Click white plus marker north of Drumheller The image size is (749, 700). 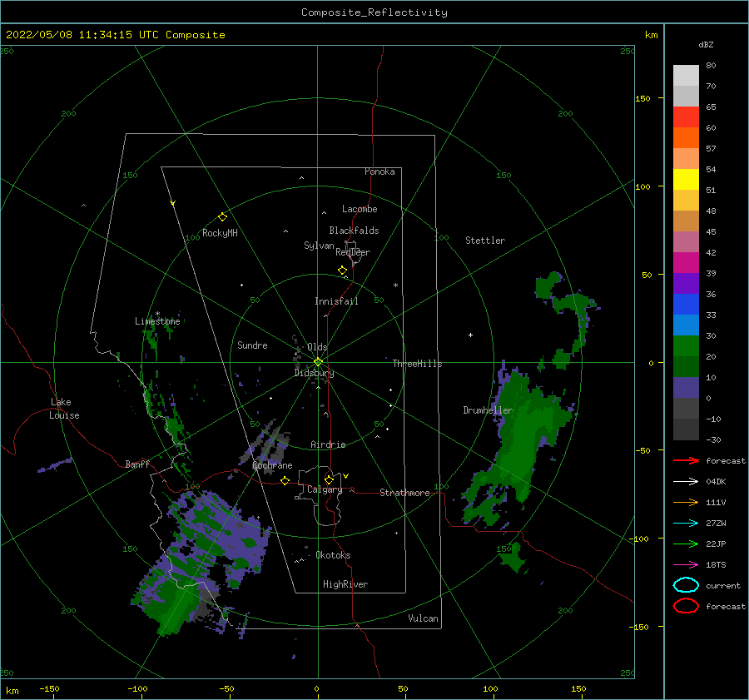[470, 335]
